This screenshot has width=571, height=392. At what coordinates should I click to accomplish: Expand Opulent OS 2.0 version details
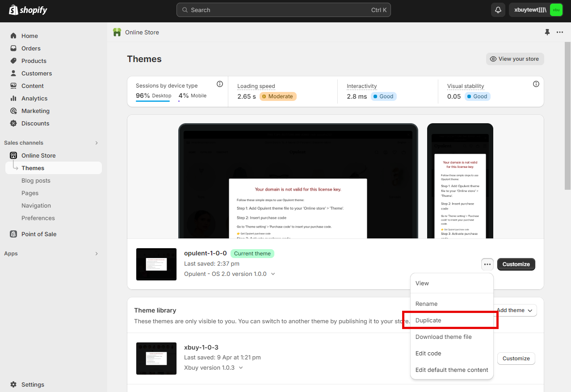(x=273, y=274)
